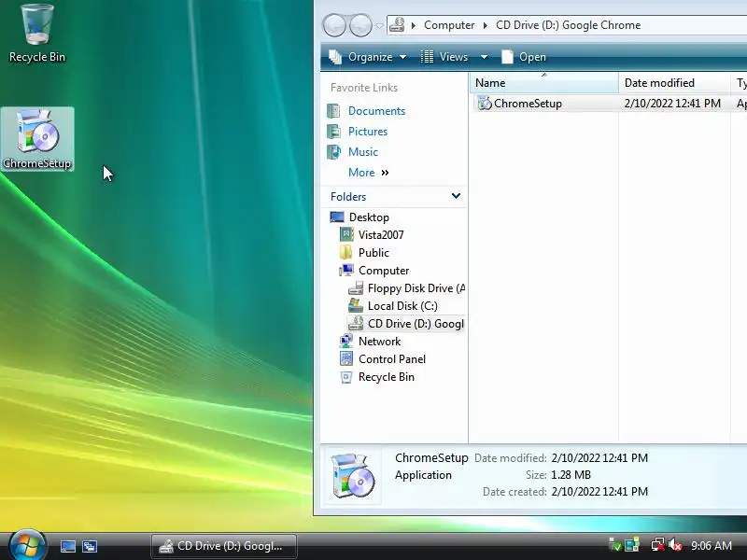Click the Forward navigation arrow button

pos(360,25)
